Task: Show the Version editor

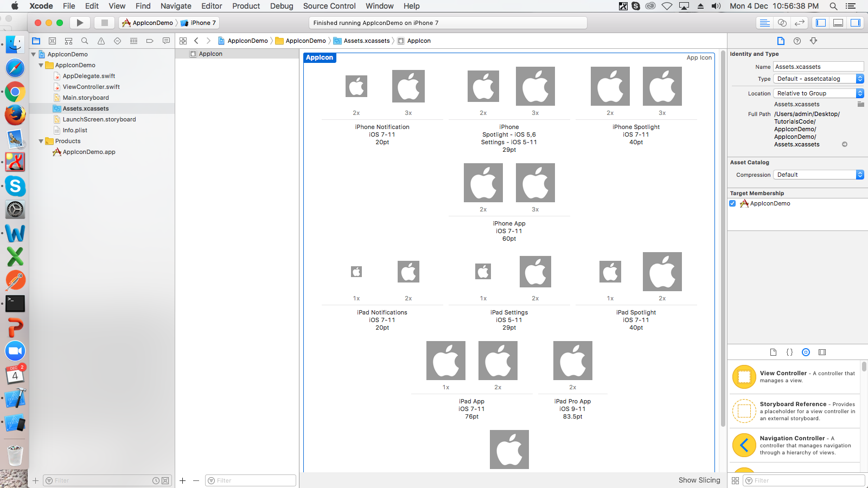Action: 799,23
